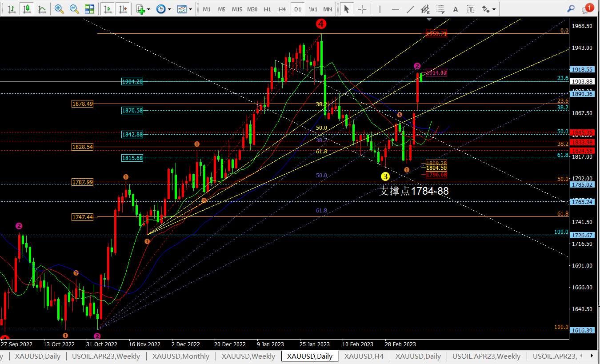Switch chart to line chart mode
Viewport: 600px width, 364px height.
coord(42,9)
